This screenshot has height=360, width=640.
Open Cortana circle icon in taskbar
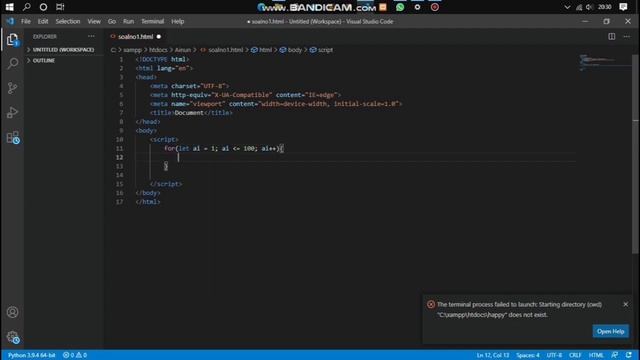click(43, 7)
